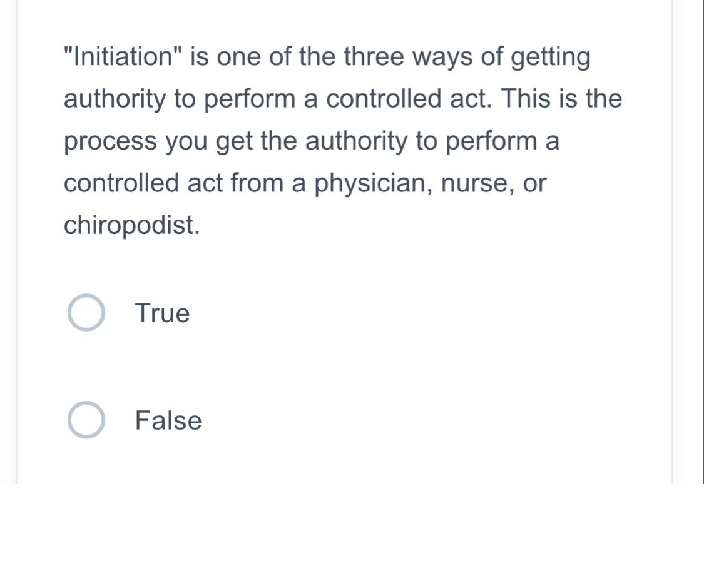
Task: Click the False label text
Action: pyautogui.click(x=168, y=419)
